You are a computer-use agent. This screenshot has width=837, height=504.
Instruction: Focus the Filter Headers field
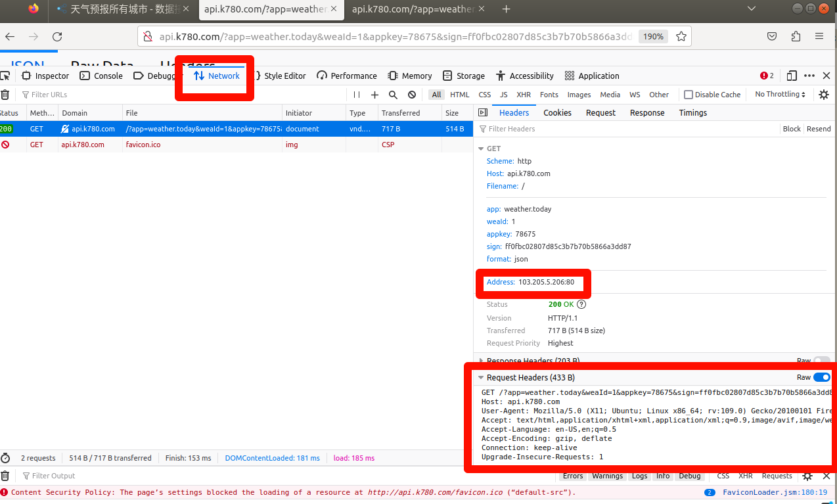click(x=627, y=129)
